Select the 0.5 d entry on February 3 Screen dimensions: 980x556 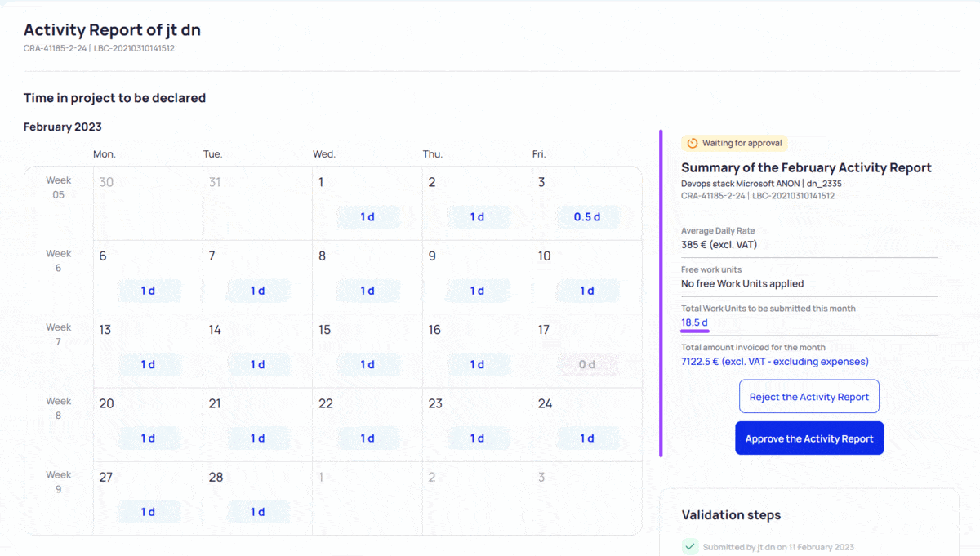(586, 217)
